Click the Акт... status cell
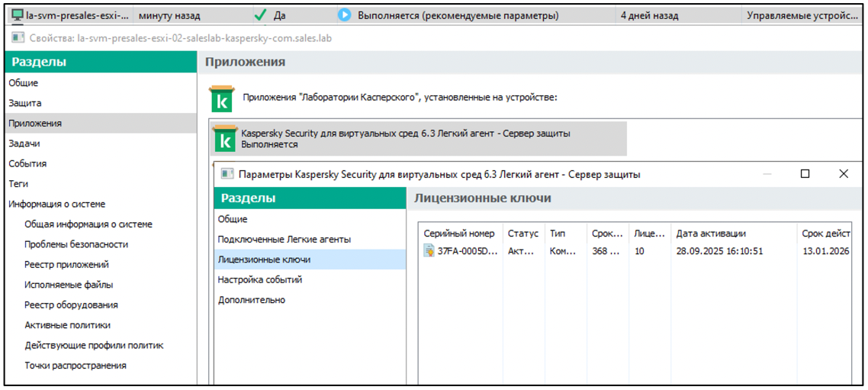Viewport: 868px width, 390px height. [x=522, y=251]
